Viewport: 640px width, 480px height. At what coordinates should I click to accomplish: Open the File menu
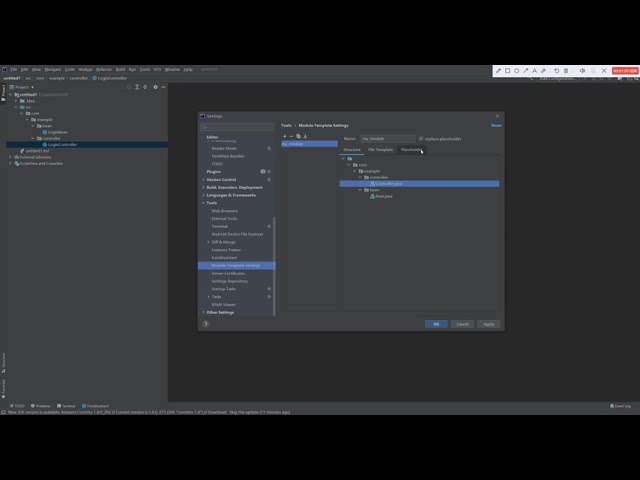(x=13, y=69)
